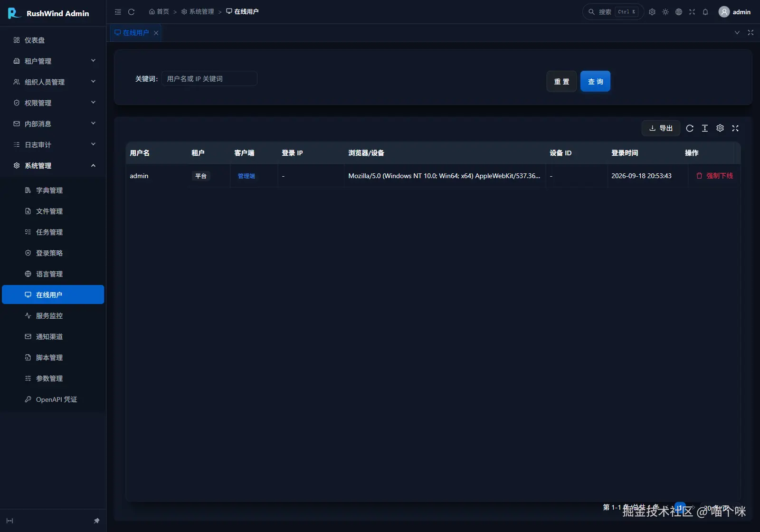Image resolution: width=760 pixels, height=532 pixels.
Task: Close the 在线用户 tab
Action: (156, 33)
